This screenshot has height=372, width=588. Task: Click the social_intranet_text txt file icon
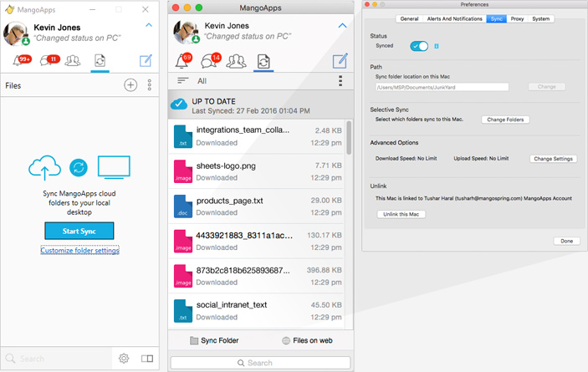[183, 311]
